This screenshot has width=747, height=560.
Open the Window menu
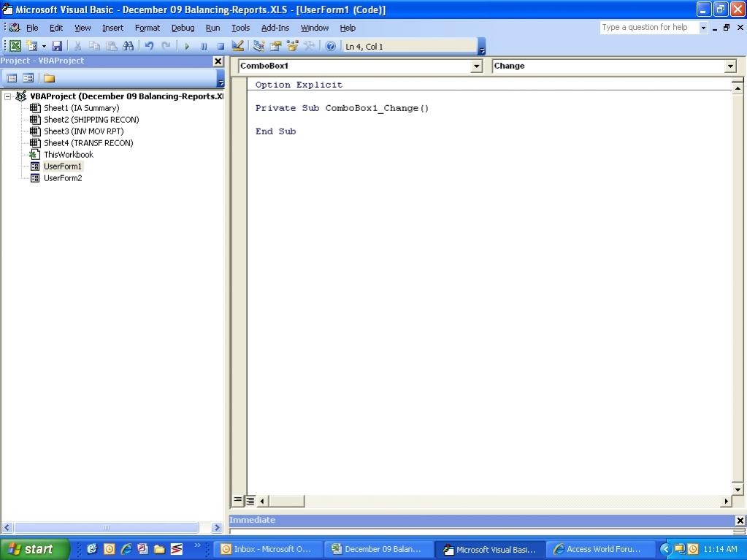(315, 28)
